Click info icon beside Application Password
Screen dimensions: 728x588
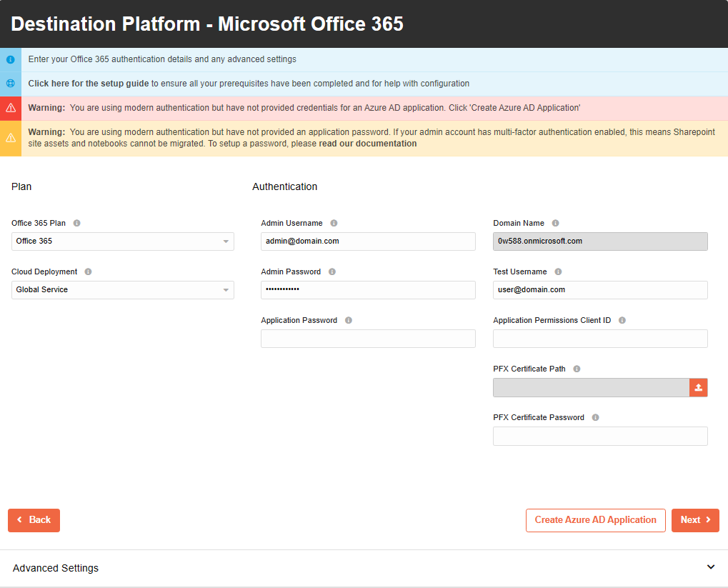coord(349,320)
